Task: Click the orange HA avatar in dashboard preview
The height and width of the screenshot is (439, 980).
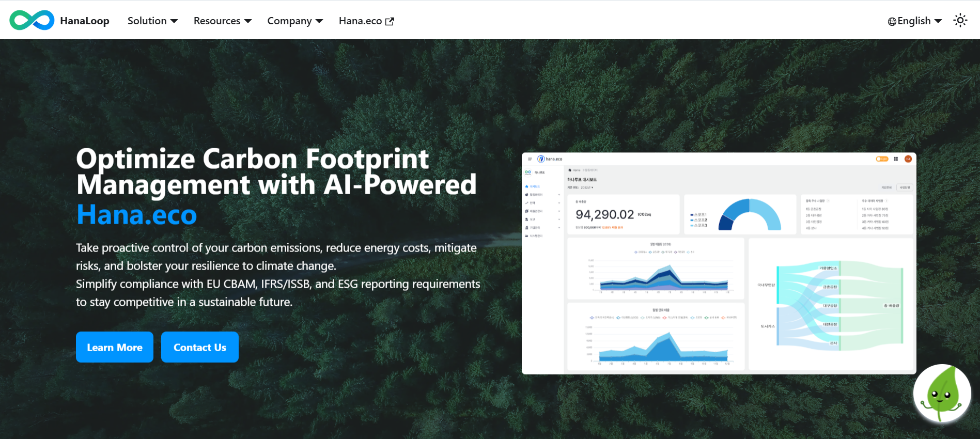Action: [x=908, y=159]
